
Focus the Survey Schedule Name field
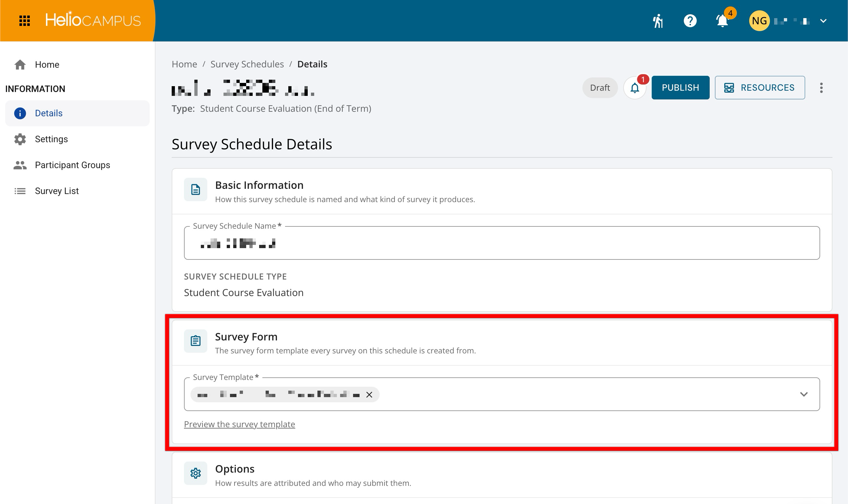(x=502, y=243)
